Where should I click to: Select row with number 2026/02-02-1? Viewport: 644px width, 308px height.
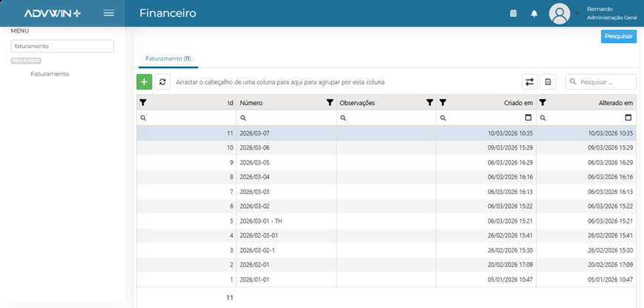(387, 250)
